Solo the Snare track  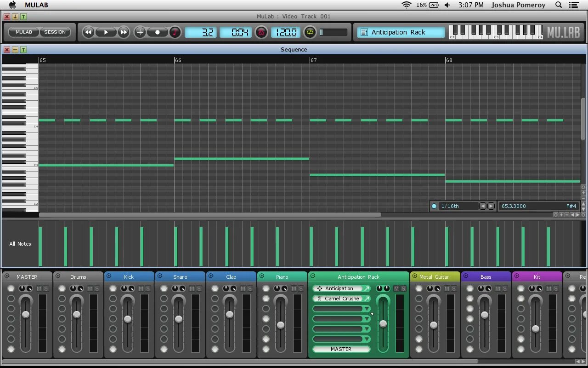(199, 288)
